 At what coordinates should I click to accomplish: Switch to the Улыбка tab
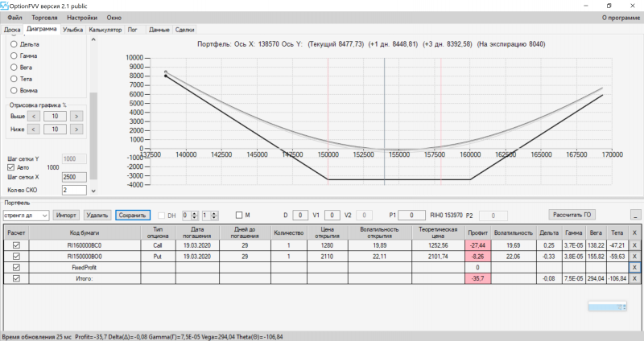(72, 30)
